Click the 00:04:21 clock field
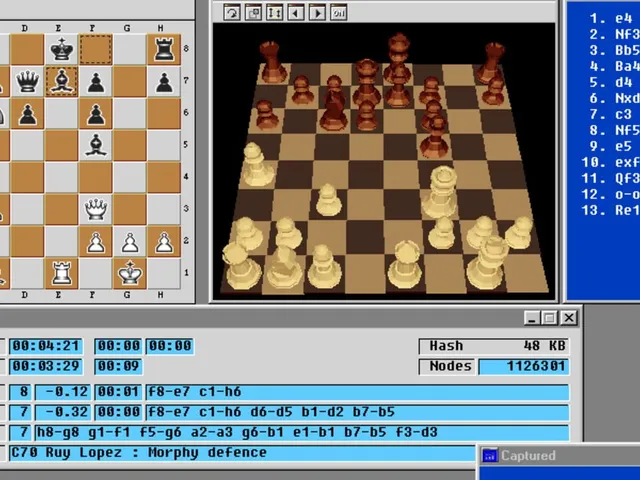The image size is (640, 480). 46,346
